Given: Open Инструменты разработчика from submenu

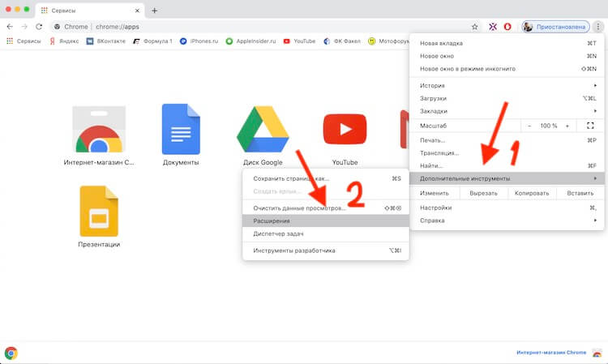Looking at the screenshot, I should coord(326,251).
